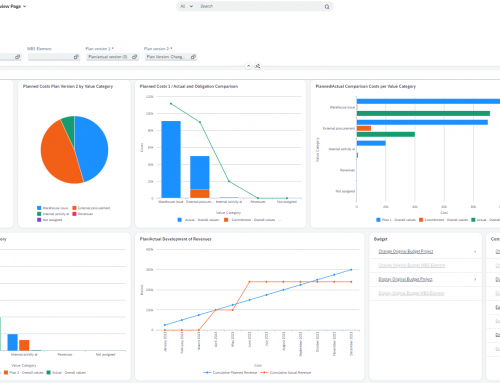Click the December 2023 planned revenue point

(351, 270)
